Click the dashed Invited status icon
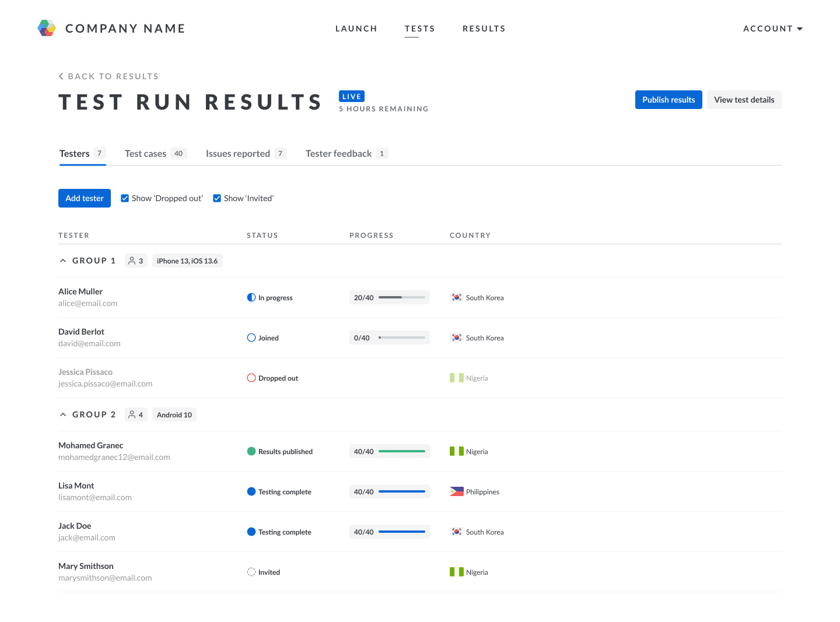 coord(251,572)
